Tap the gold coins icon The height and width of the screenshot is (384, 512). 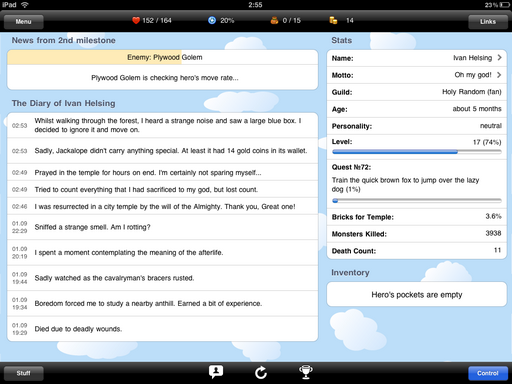333,21
